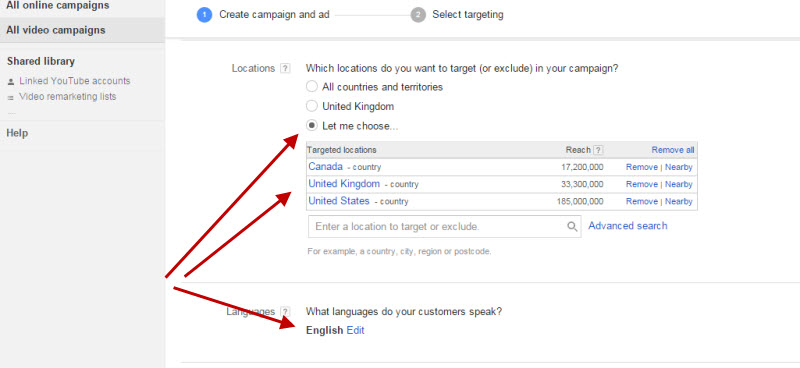The image size is (800, 368).
Task: Focus the location target or exclude field
Action: click(x=444, y=226)
